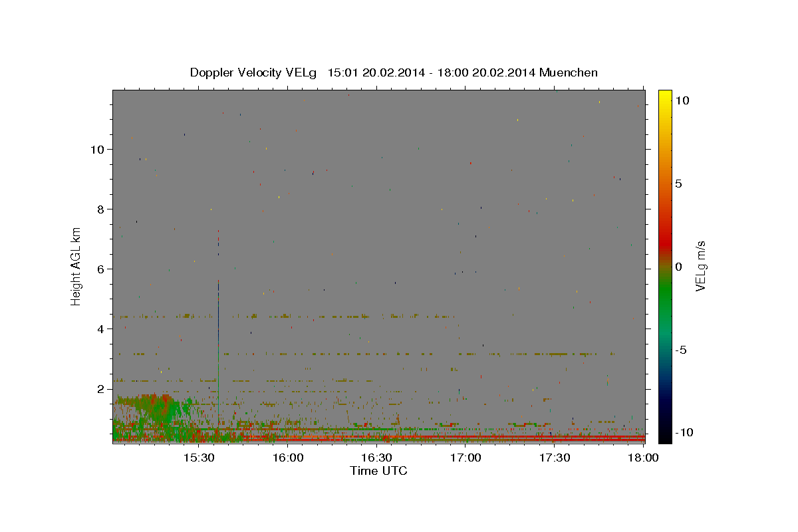Click the 'Muenchen' location in title

[569, 72]
